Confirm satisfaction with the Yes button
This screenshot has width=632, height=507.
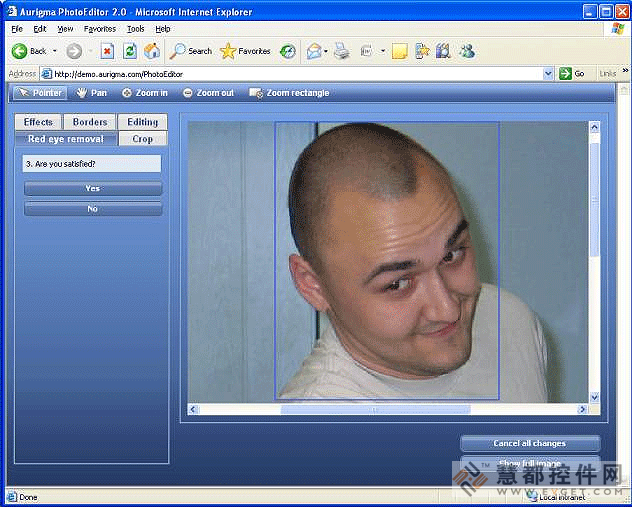93,188
